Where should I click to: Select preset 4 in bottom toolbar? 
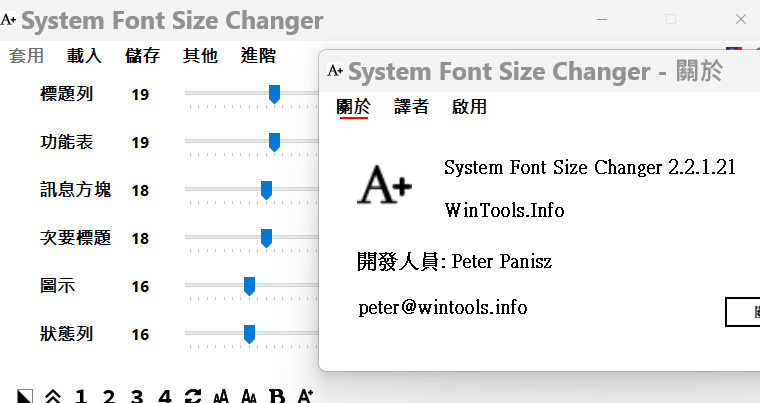165,396
